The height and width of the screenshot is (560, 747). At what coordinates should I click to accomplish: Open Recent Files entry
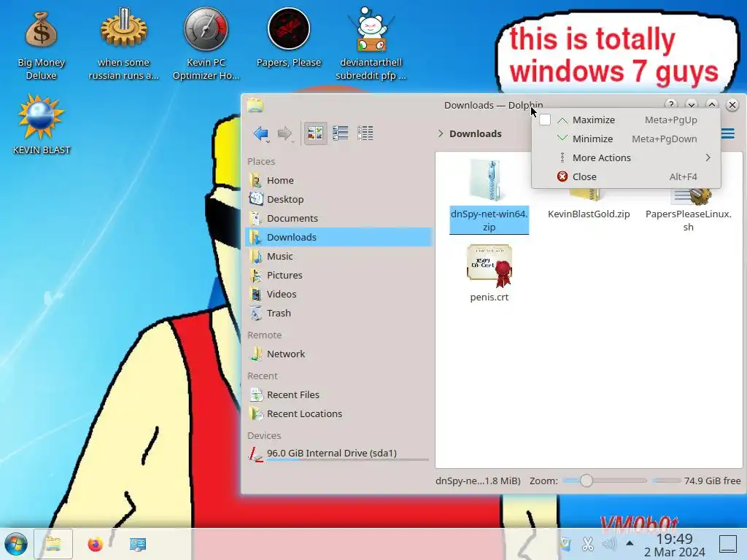(x=338, y=394)
